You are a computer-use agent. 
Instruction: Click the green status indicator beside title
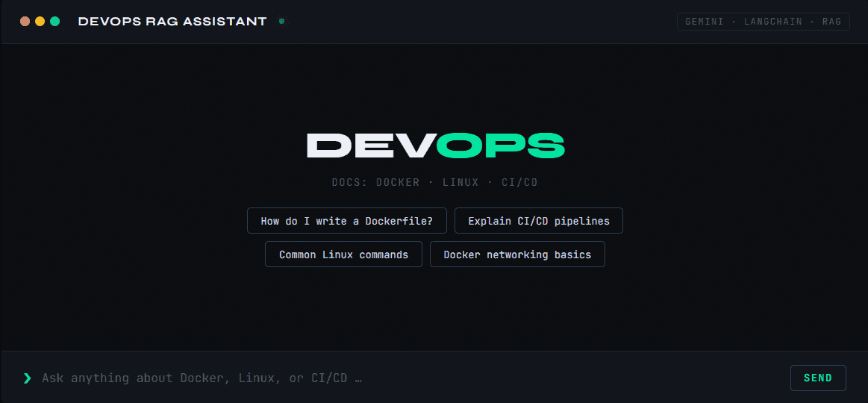pos(282,22)
